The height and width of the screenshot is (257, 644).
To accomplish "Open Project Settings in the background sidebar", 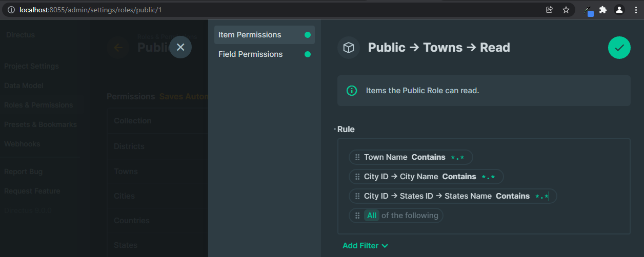I will tap(31, 66).
